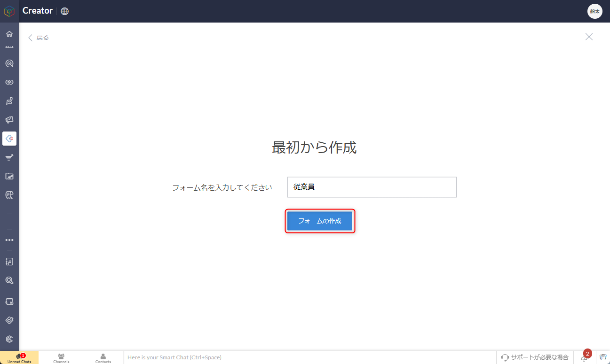The height and width of the screenshot is (364, 610).
Task: Select the highlighted Creator icon in sidebar
Action: click(9, 139)
